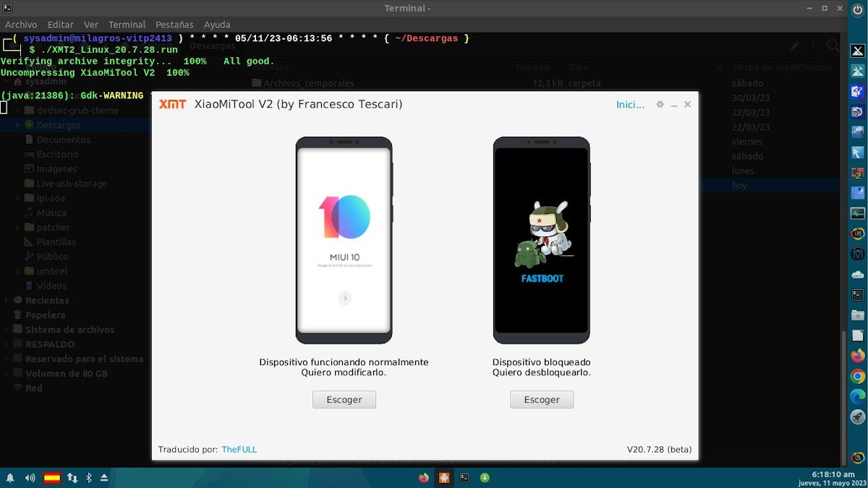The width and height of the screenshot is (868, 488).
Task: Choose 'Dispositivo funcionando normalmente' with its Escoger button
Action: (x=344, y=400)
